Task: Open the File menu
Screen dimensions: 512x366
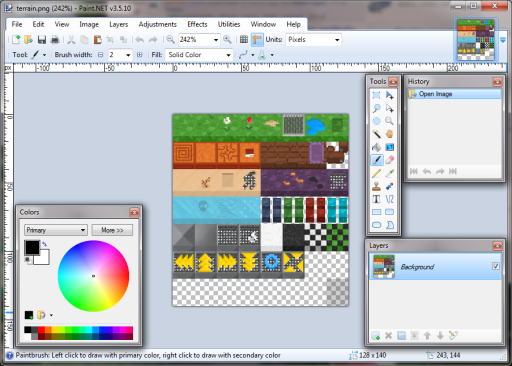Action: tap(17, 24)
